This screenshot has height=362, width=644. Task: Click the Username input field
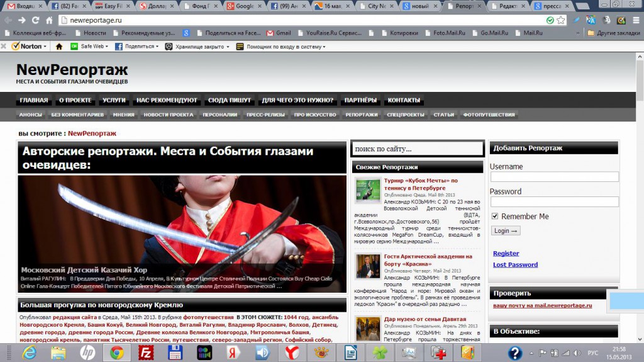(x=555, y=177)
